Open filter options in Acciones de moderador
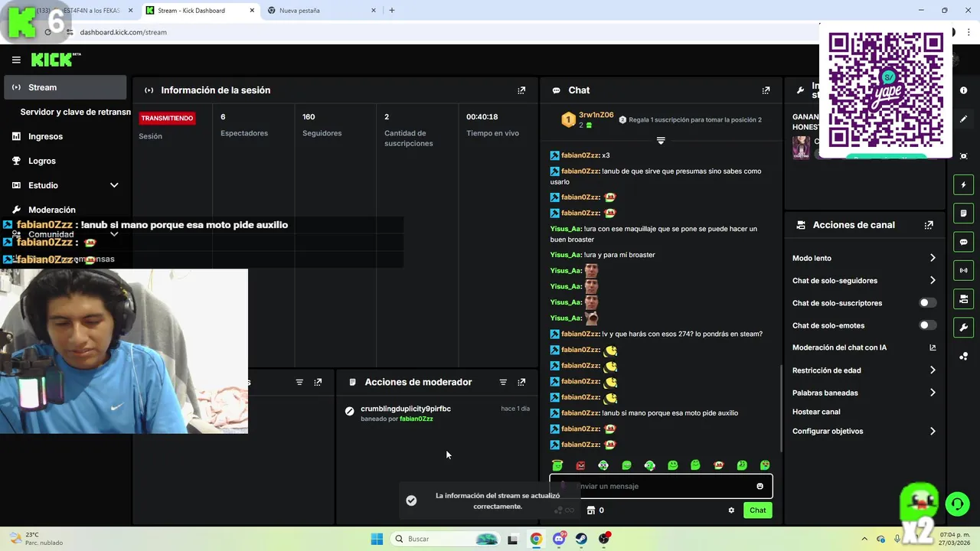 [x=503, y=382]
